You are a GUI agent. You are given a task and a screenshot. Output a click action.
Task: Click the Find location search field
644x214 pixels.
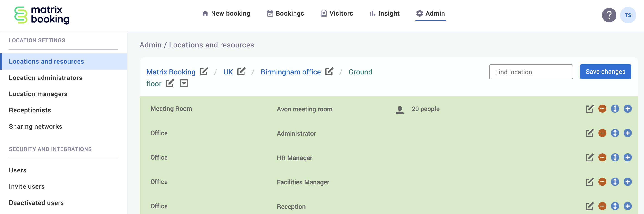point(531,72)
